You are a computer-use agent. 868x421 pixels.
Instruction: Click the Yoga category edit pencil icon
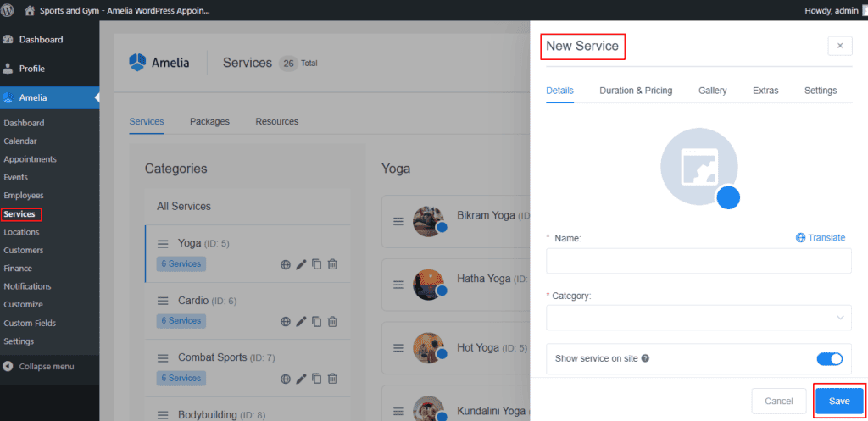301,264
